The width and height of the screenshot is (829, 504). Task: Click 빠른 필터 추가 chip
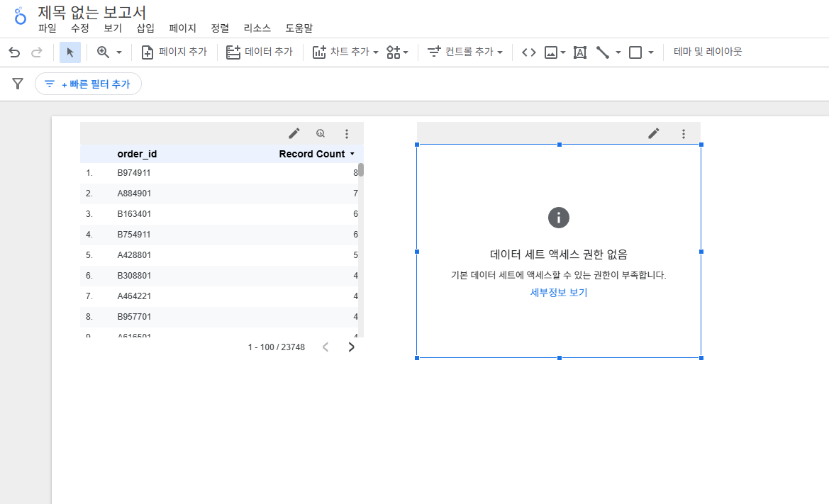tap(89, 84)
